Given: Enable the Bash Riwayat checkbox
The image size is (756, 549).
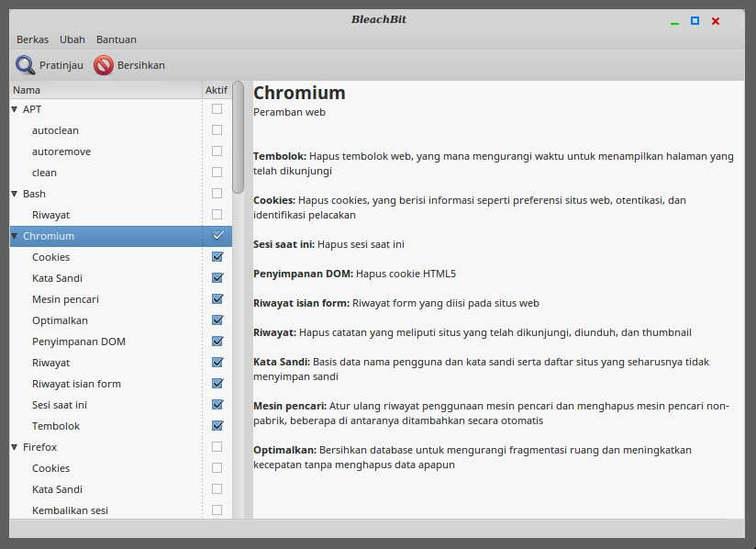Looking at the screenshot, I should coord(217,214).
